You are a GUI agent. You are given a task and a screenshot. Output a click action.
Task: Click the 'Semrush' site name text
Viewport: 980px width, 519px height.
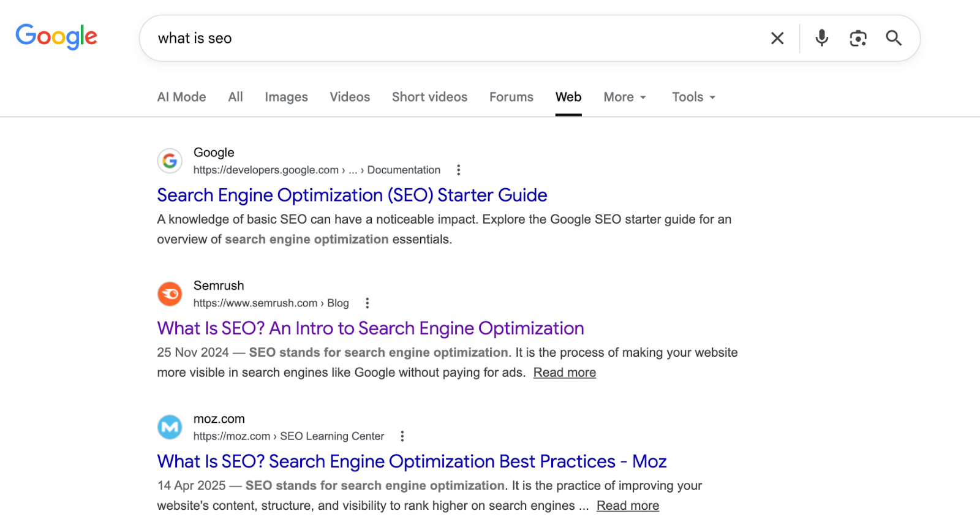pyautogui.click(x=219, y=286)
